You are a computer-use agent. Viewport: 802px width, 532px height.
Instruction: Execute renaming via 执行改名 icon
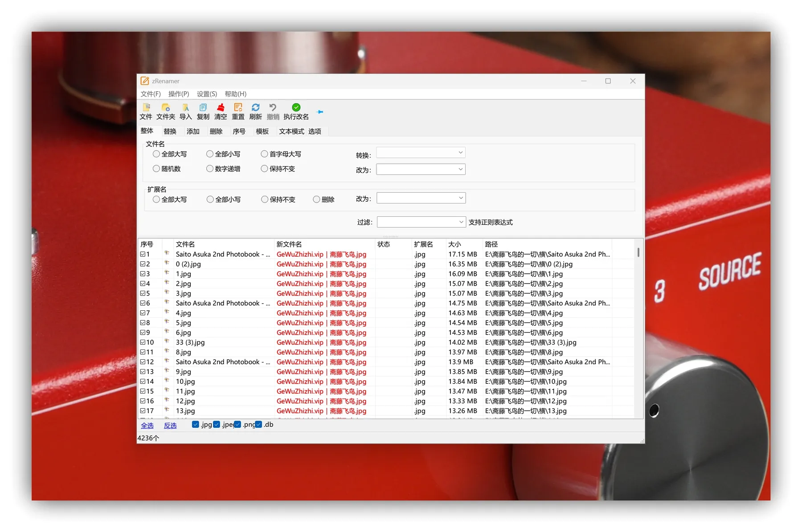(x=296, y=111)
